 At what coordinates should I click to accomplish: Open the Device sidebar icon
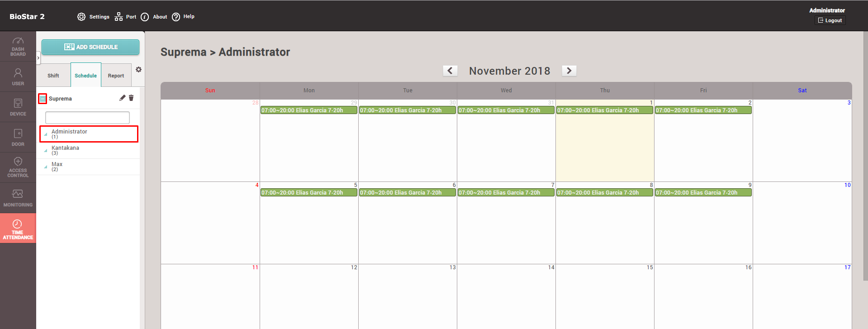[x=18, y=107]
